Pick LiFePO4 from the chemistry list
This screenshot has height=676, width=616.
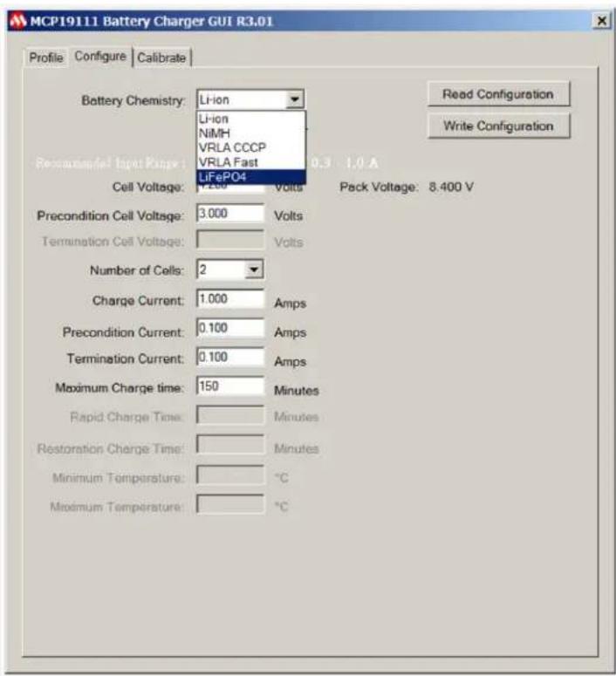coord(251,177)
